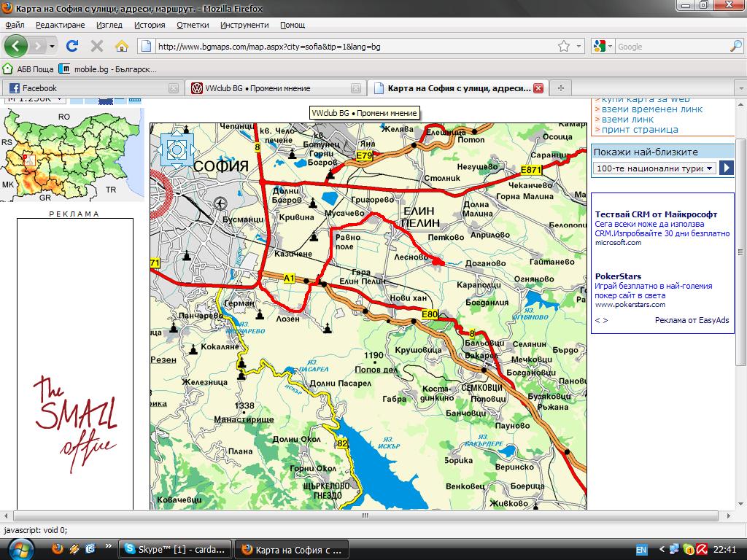Click inside the URL address bar

pos(350,47)
